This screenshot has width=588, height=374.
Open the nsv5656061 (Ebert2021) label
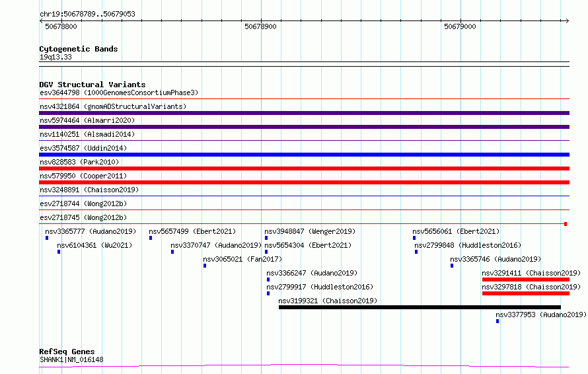click(x=456, y=231)
